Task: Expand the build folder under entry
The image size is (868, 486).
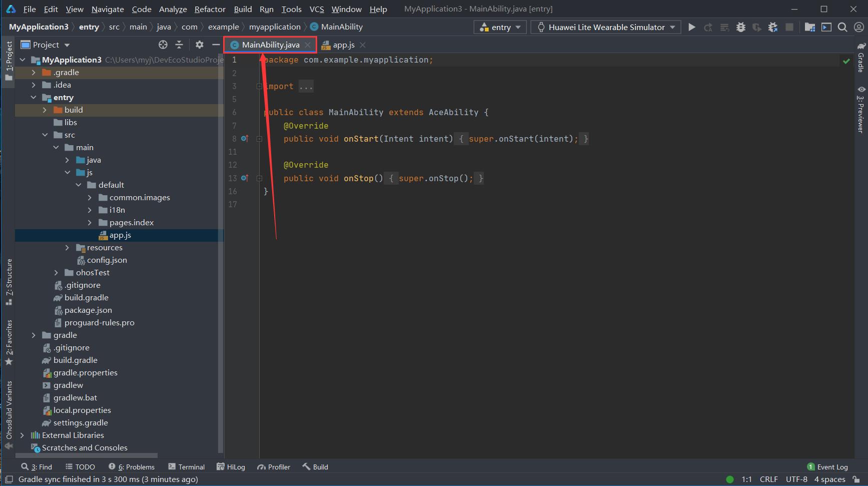Action: point(45,110)
